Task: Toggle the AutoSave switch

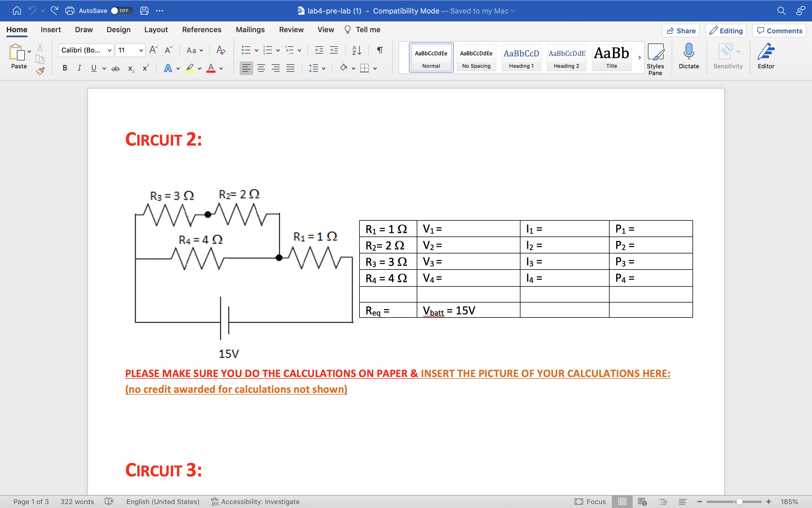Action: click(x=122, y=11)
